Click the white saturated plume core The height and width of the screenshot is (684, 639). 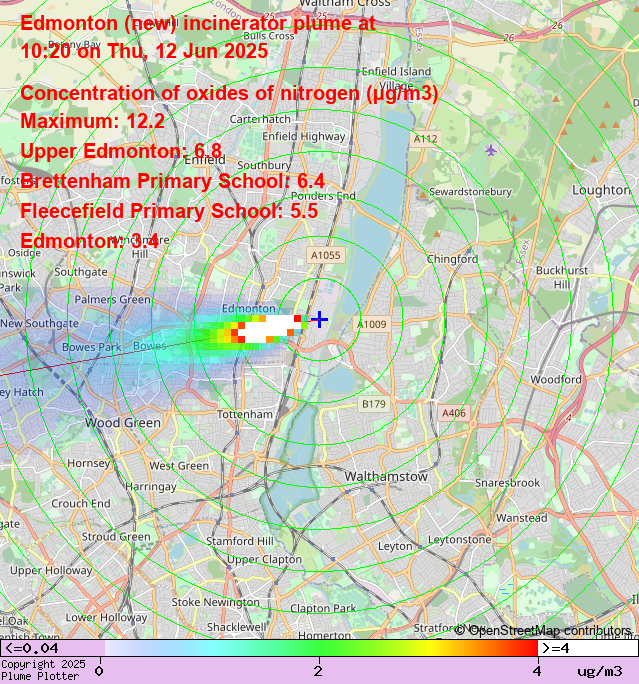(x=270, y=329)
